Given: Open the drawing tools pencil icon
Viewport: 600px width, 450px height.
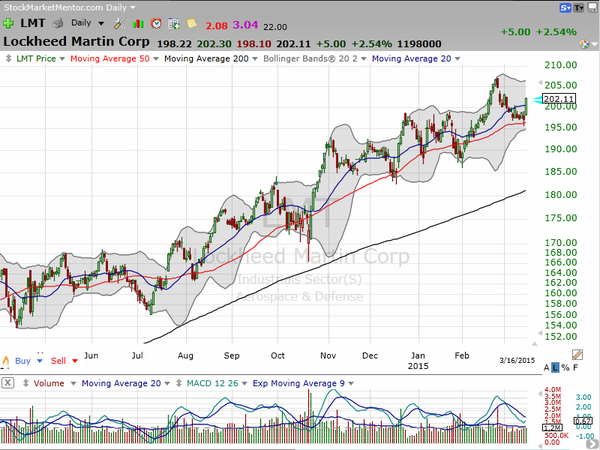Looking at the screenshot, I should pos(577,355).
